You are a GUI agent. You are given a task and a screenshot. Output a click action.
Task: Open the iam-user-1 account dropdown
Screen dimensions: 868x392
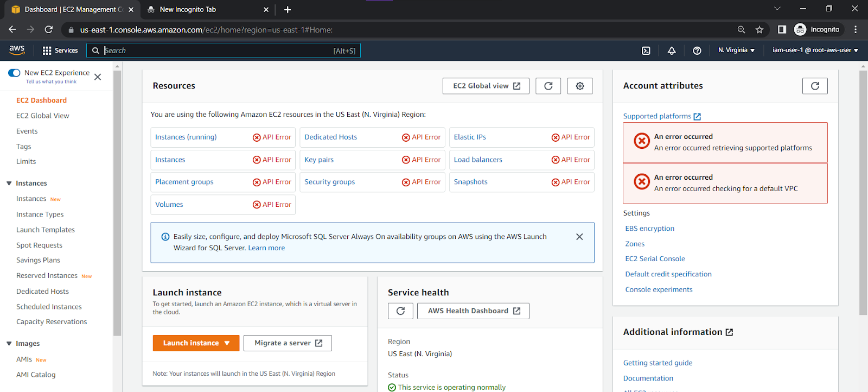coord(815,50)
